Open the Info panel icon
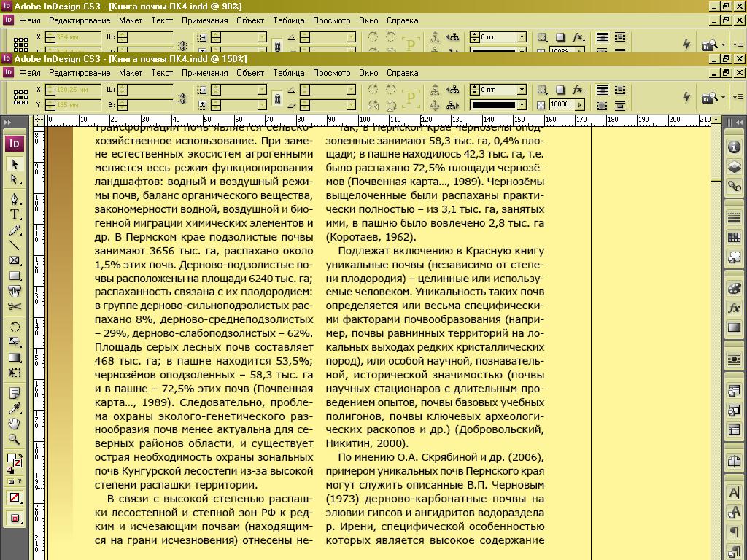This screenshot has height=560, width=747. click(734, 147)
